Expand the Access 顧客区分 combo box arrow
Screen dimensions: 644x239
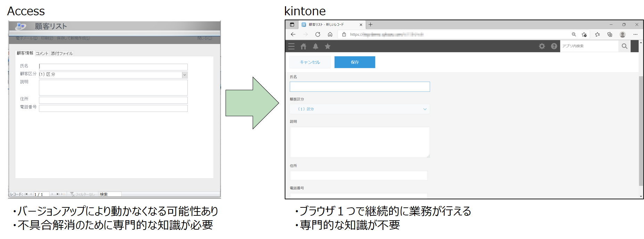pyautogui.click(x=185, y=75)
